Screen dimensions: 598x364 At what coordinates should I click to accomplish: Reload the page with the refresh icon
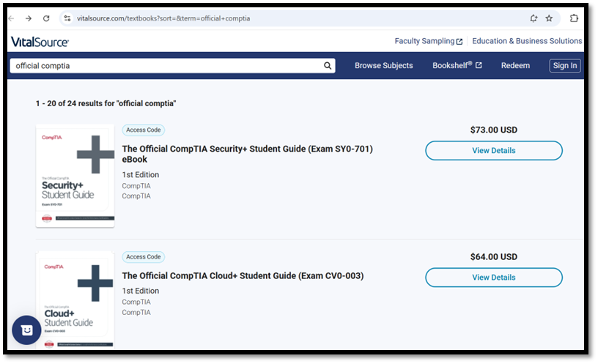point(46,18)
